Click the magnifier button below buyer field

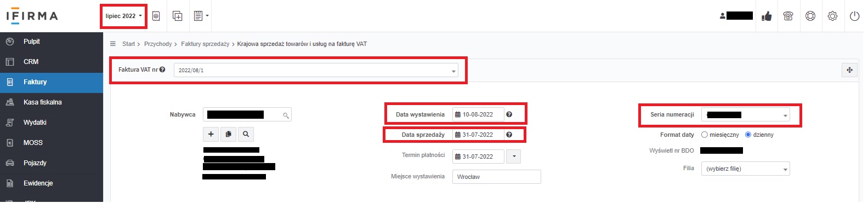[x=246, y=134]
